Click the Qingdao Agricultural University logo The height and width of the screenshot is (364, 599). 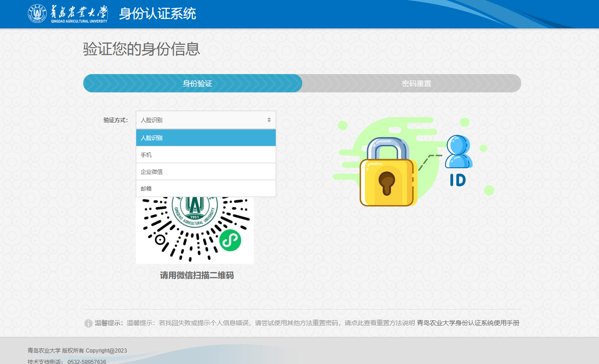click(68, 14)
